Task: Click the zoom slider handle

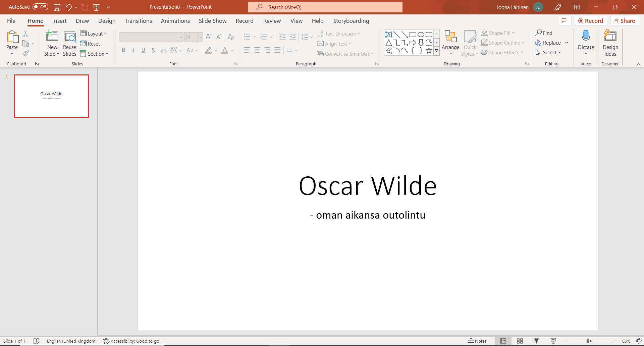Action: (588, 341)
